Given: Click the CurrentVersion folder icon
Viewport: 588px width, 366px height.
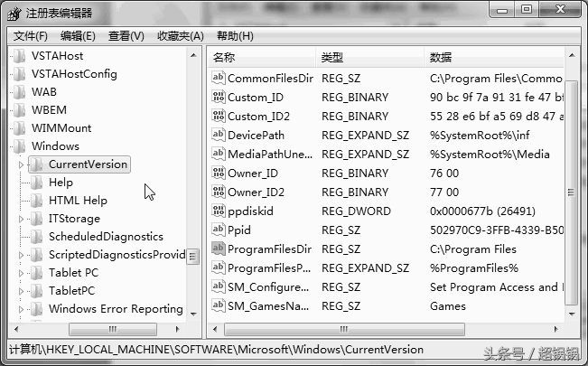Looking at the screenshot, I should (37, 164).
